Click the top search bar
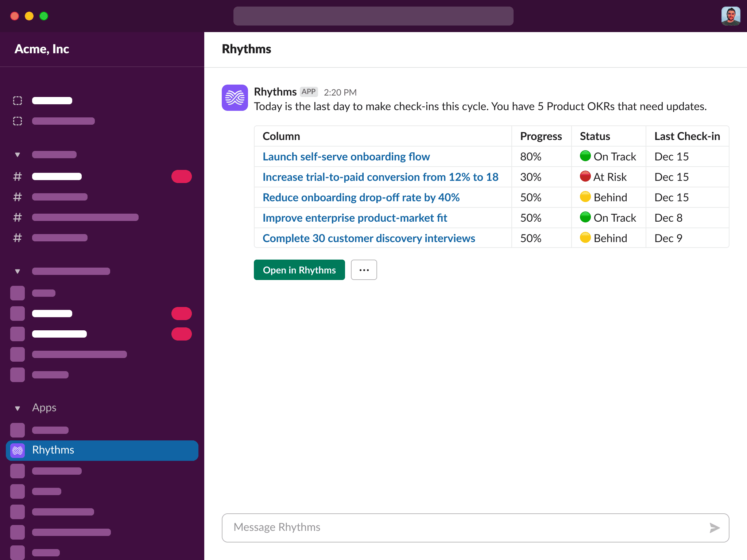 [x=373, y=16]
